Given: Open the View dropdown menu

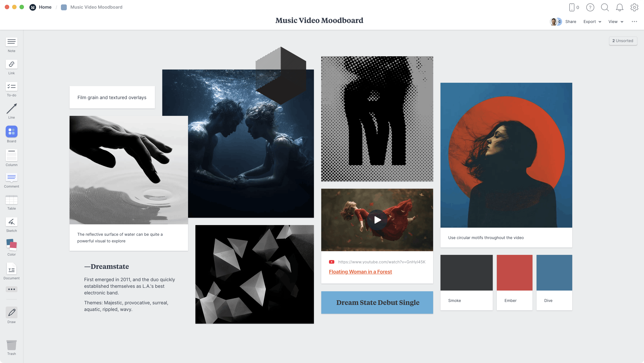Looking at the screenshot, I should point(615,22).
